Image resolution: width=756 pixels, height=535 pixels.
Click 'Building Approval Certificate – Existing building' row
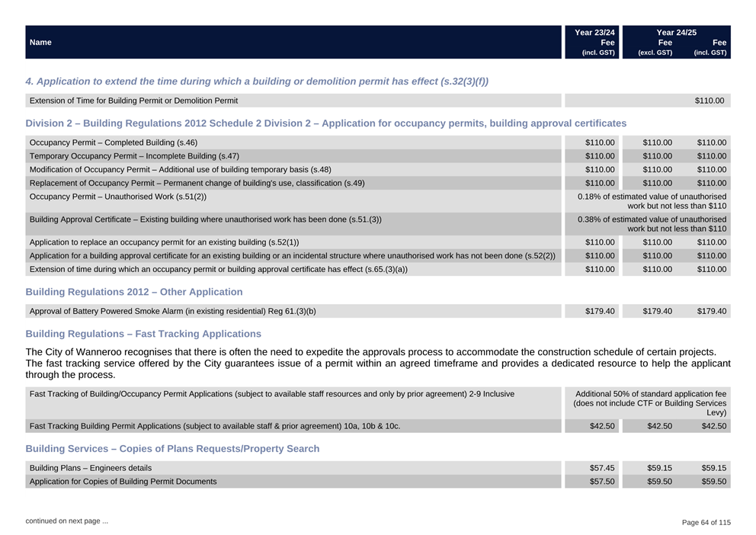click(205, 219)
